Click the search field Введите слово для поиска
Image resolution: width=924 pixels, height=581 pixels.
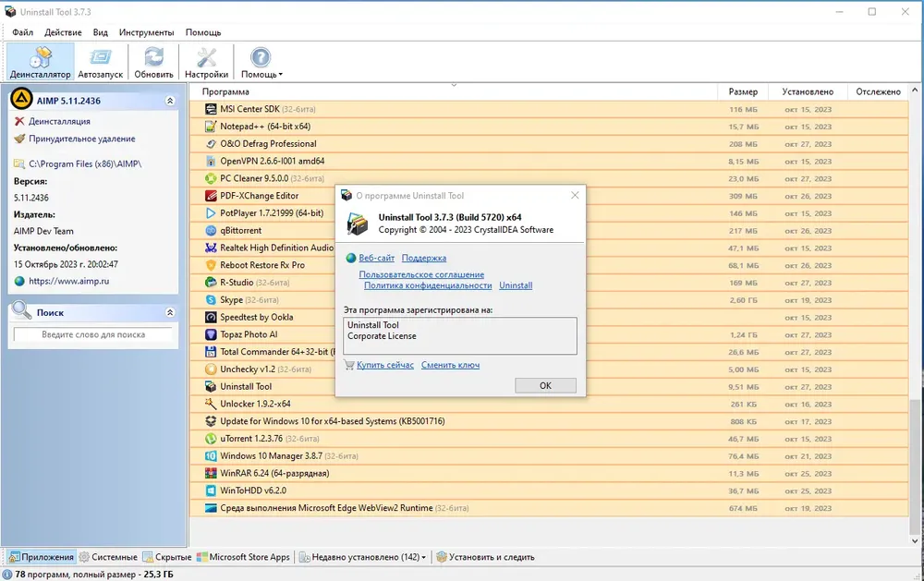(x=93, y=334)
